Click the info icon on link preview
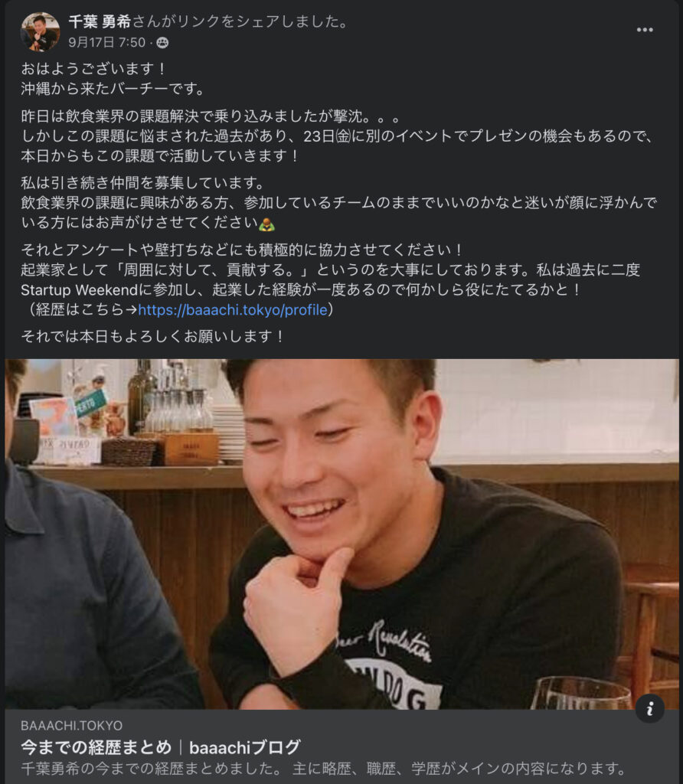 tap(649, 708)
